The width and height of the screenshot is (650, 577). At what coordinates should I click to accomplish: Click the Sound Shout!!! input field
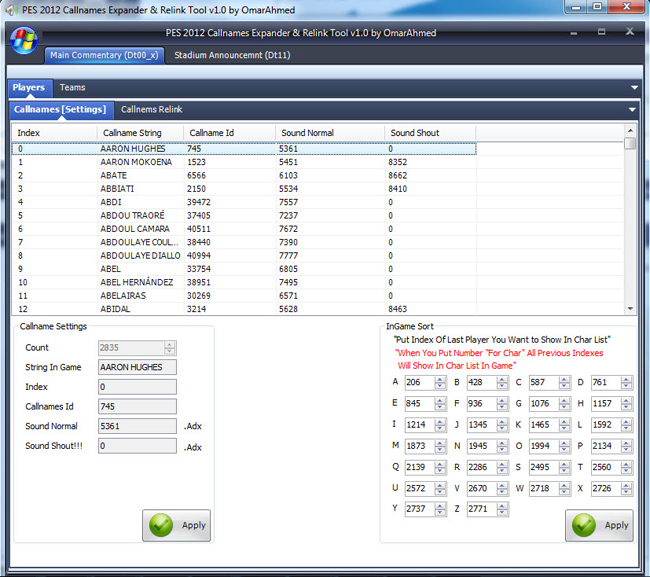coord(137,446)
